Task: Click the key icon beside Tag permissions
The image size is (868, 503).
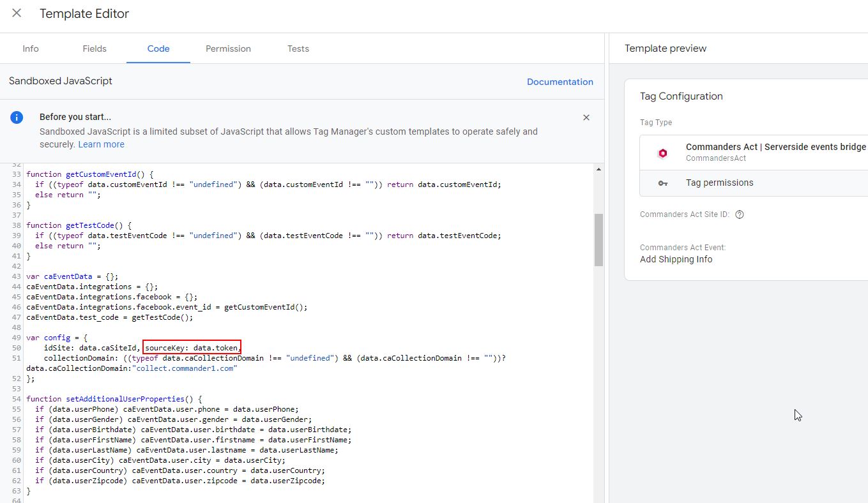Action: click(x=663, y=183)
